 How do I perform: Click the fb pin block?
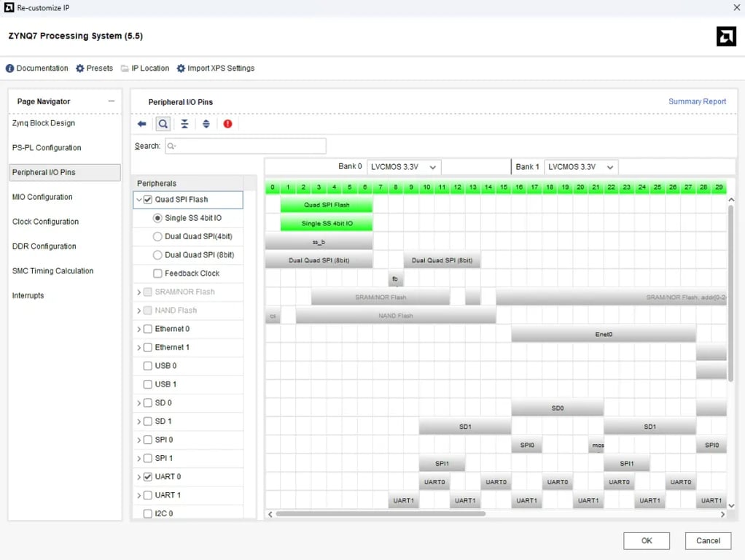(395, 279)
